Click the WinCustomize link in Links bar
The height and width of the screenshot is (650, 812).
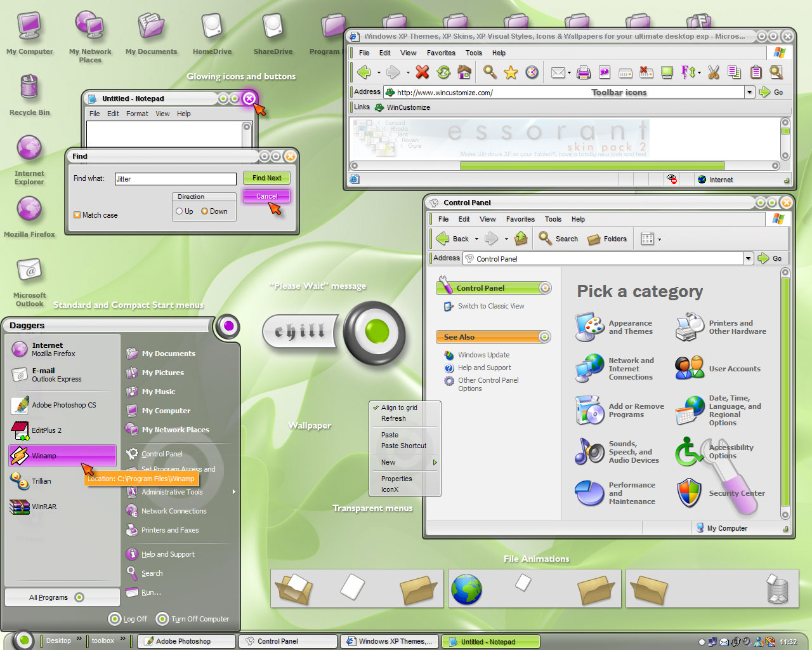[403, 107]
